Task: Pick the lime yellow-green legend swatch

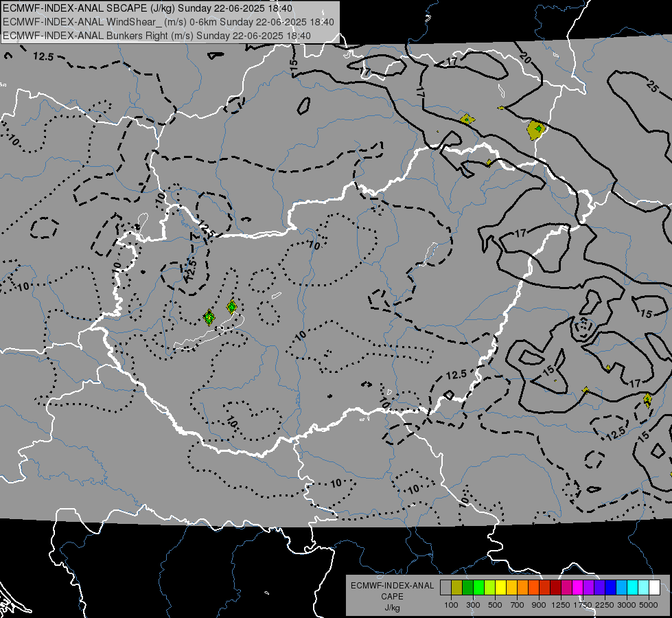Action: [x=490, y=588]
